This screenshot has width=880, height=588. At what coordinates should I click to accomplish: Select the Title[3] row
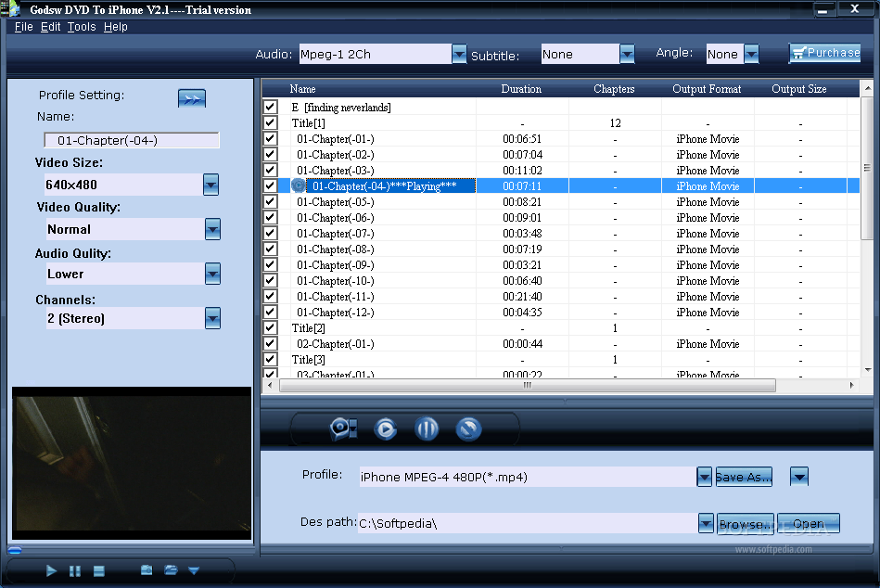pyautogui.click(x=561, y=359)
